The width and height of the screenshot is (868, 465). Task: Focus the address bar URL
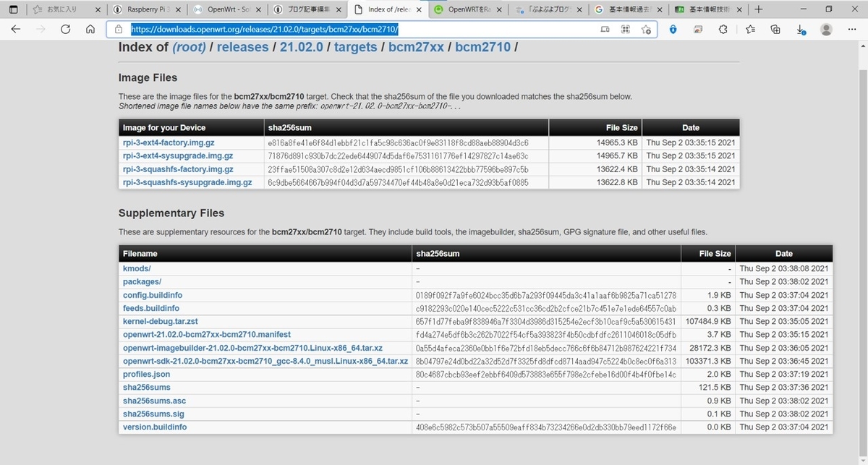click(264, 30)
